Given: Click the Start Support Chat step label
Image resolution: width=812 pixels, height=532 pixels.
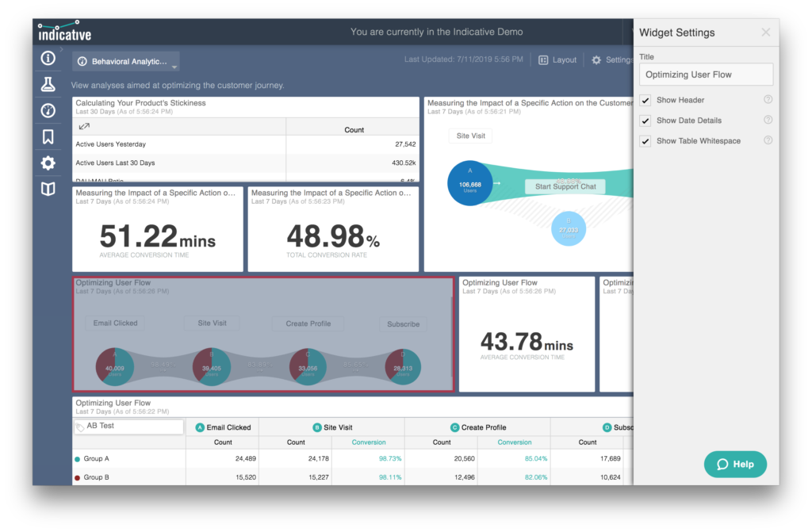Looking at the screenshot, I should [565, 186].
